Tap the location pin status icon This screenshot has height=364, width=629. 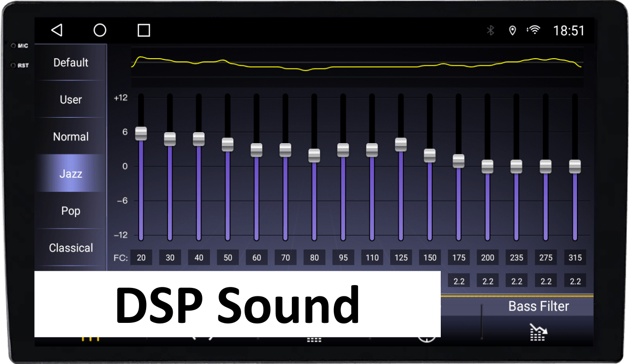(x=512, y=31)
